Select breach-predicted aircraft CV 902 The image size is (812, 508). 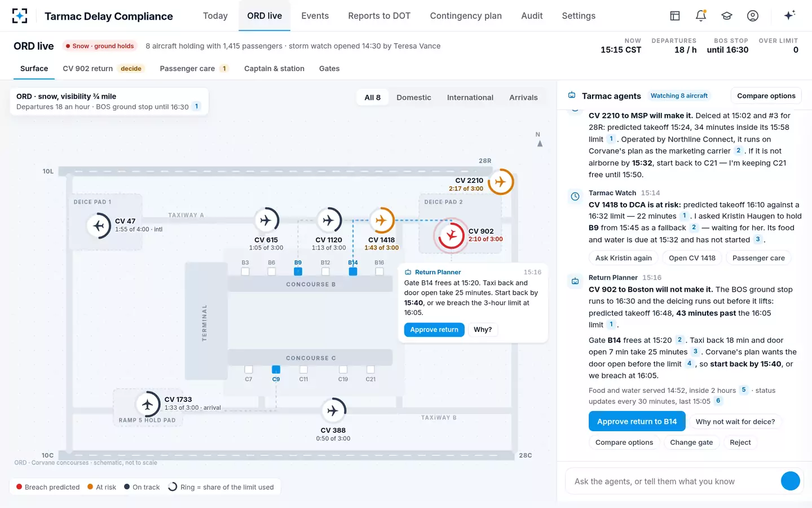click(x=451, y=235)
